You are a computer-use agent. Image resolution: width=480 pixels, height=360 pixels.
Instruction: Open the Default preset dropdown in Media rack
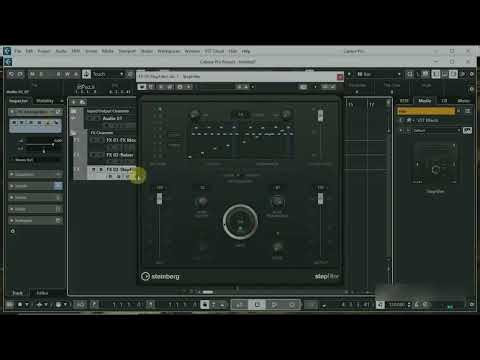coord(436,130)
